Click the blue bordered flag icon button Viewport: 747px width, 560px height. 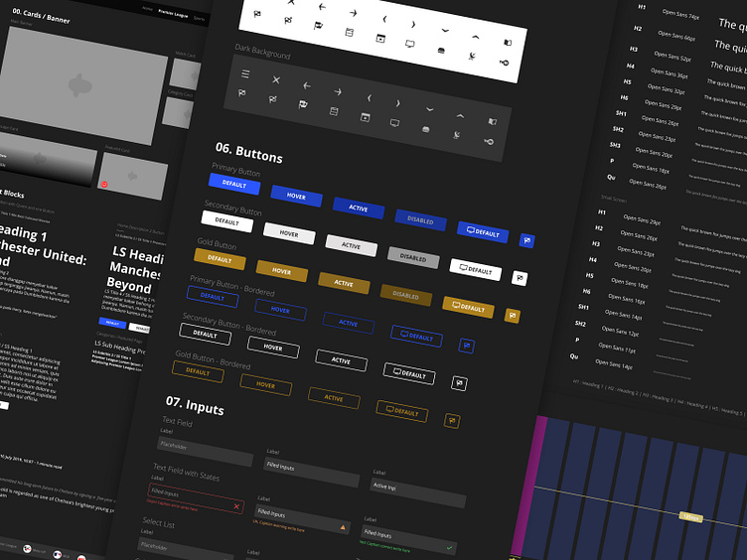point(467,346)
